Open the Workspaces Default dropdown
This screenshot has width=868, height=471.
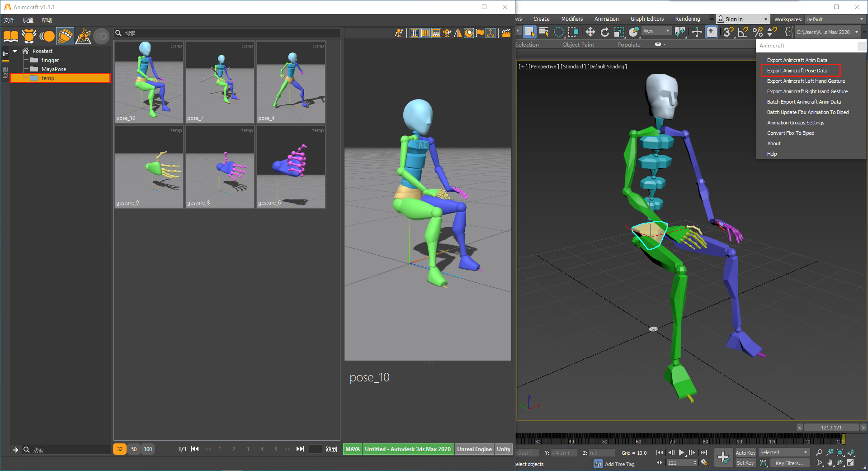835,19
